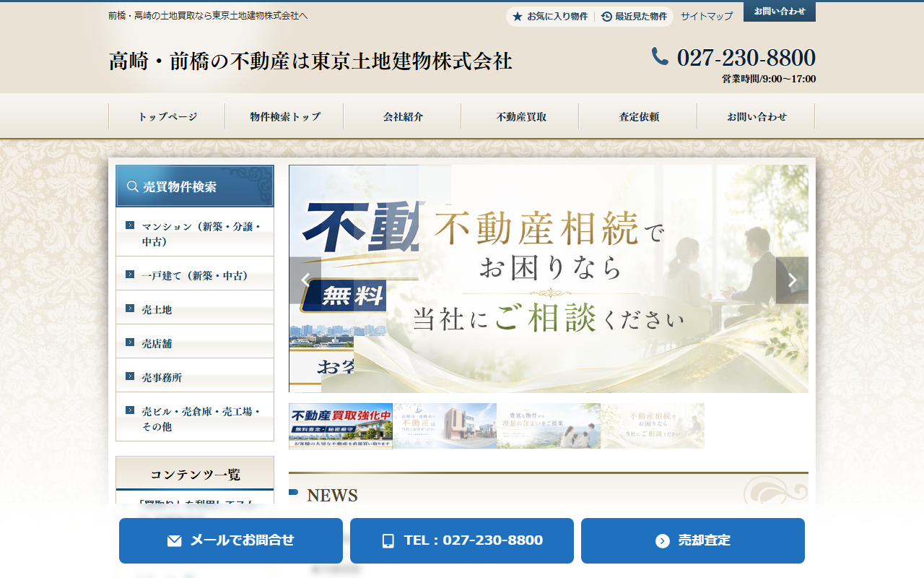Select the 不動産相続 slide thumbnail
The image size is (924, 578).
click(x=653, y=426)
